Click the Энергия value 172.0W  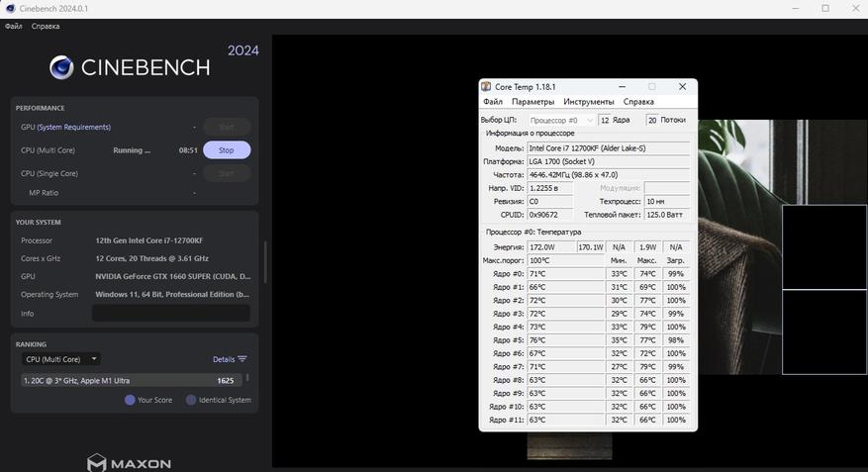551,247
